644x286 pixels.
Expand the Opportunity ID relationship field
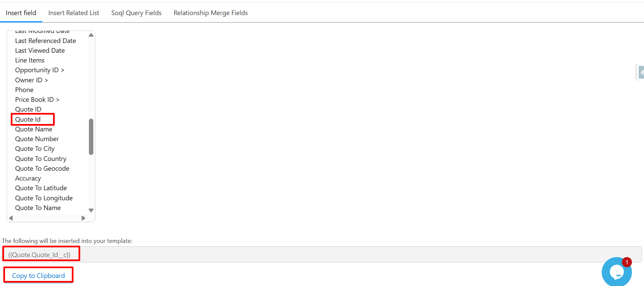[x=40, y=70]
